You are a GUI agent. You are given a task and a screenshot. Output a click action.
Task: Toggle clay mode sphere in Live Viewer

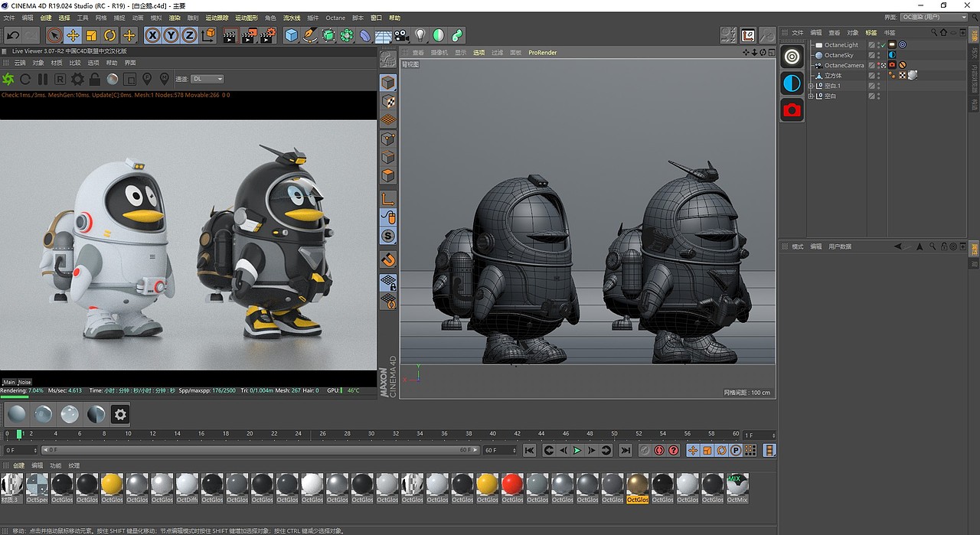(113, 79)
